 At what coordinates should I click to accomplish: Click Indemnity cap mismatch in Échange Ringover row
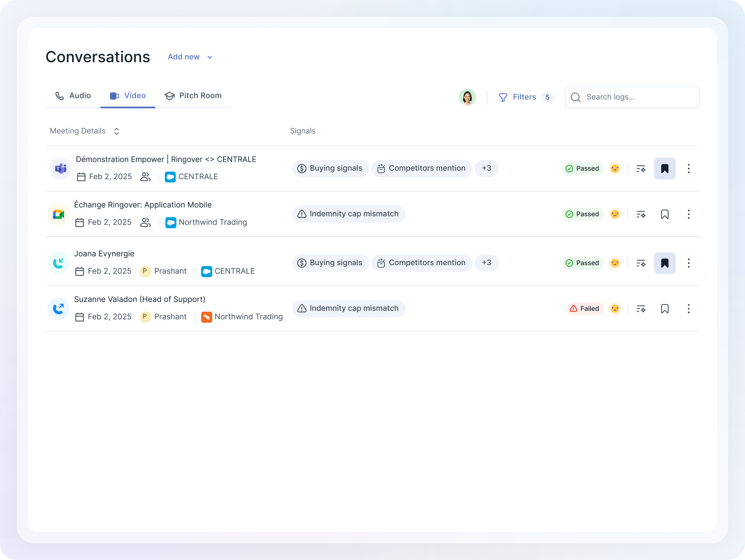click(349, 214)
